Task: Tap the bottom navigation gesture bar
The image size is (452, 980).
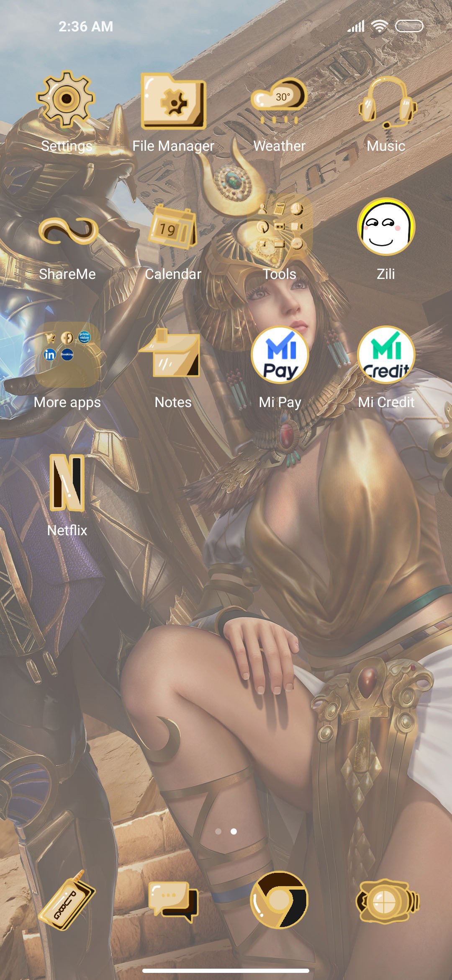Action: point(226,970)
